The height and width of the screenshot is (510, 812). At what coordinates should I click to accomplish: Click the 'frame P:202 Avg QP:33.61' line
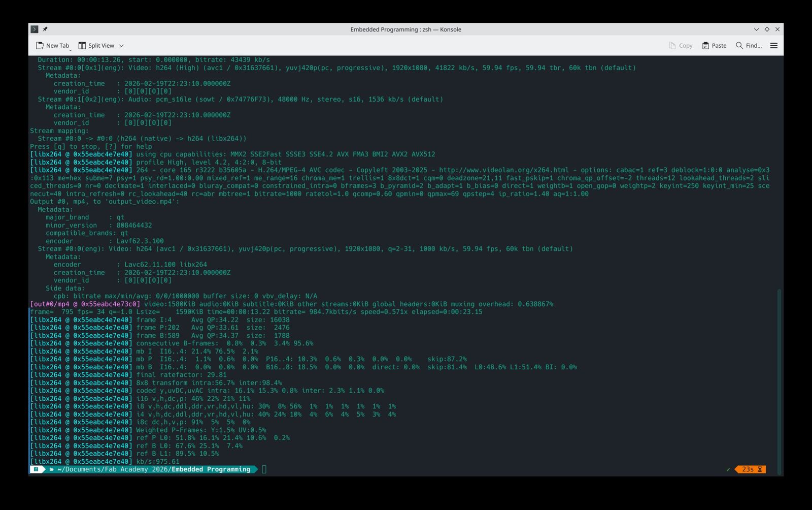pos(160,328)
